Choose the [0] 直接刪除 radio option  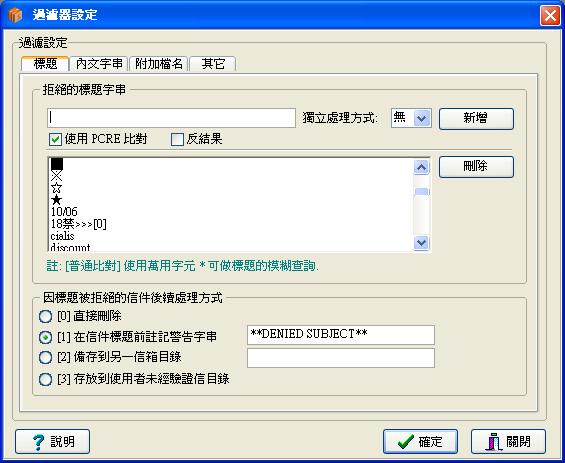click(x=45, y=316)
